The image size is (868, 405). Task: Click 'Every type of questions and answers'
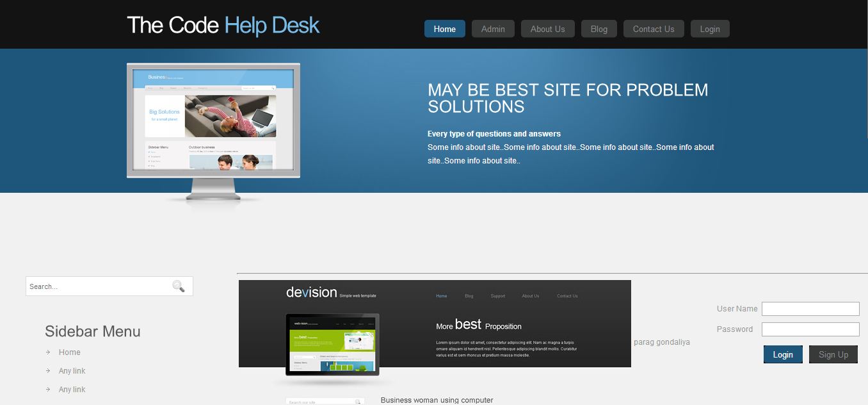click(x=494, y=134)
